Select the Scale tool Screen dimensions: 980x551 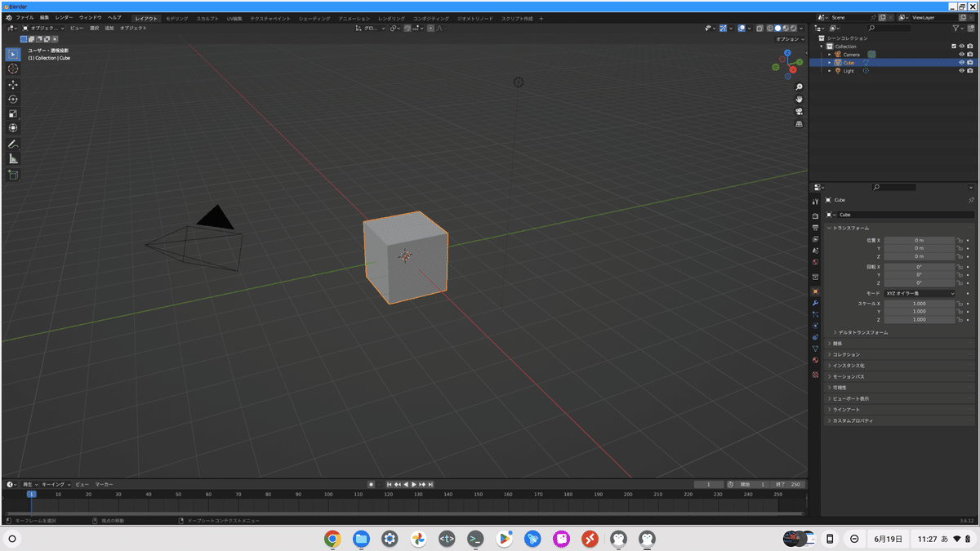point(13,113)
